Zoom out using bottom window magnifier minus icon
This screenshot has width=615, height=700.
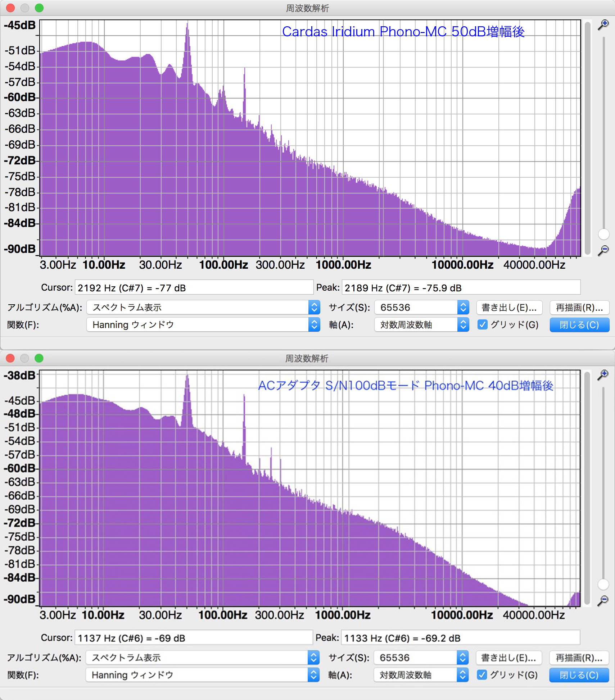pos(603,600)
